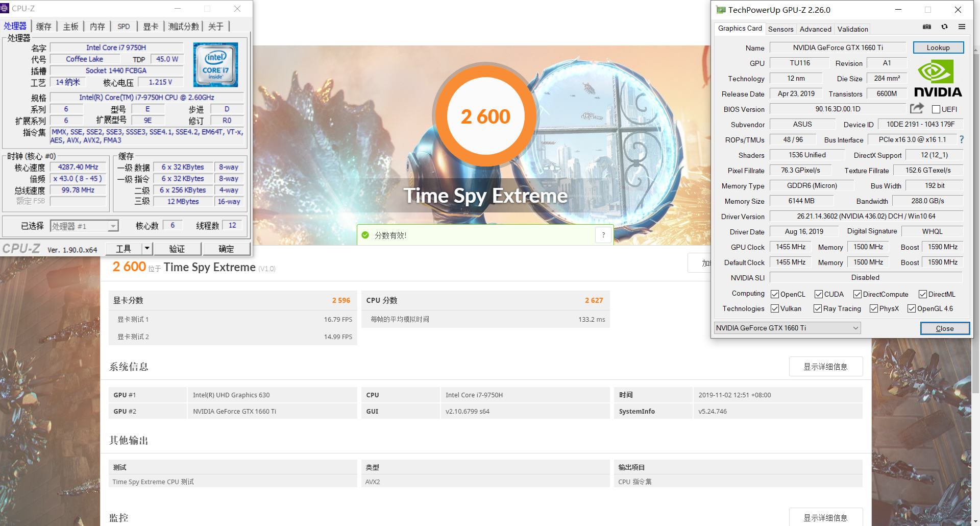Image resolution: width=980 pixels, height=526 pixels.
Task: Click the 显卡测试 2 result 14.99 FPS
Action: click(x=338, y=337)
